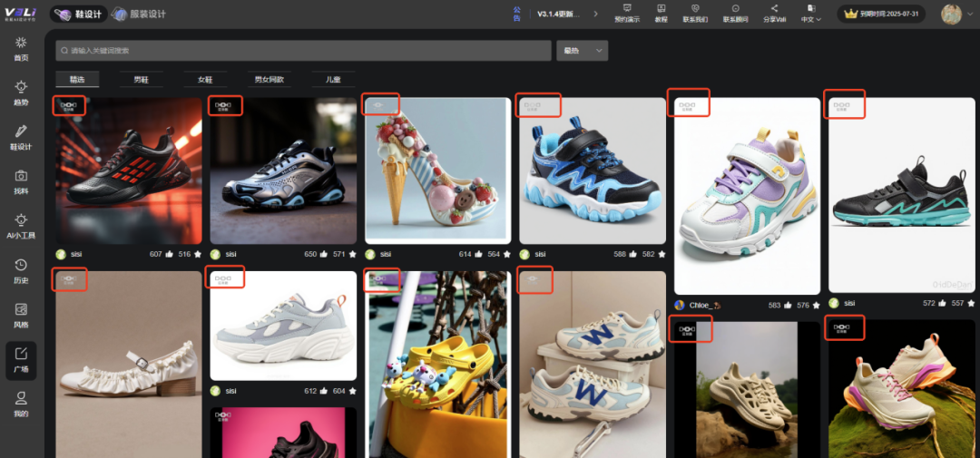
Task: Open the 趋势 trends page
Action: coord(21,93)
